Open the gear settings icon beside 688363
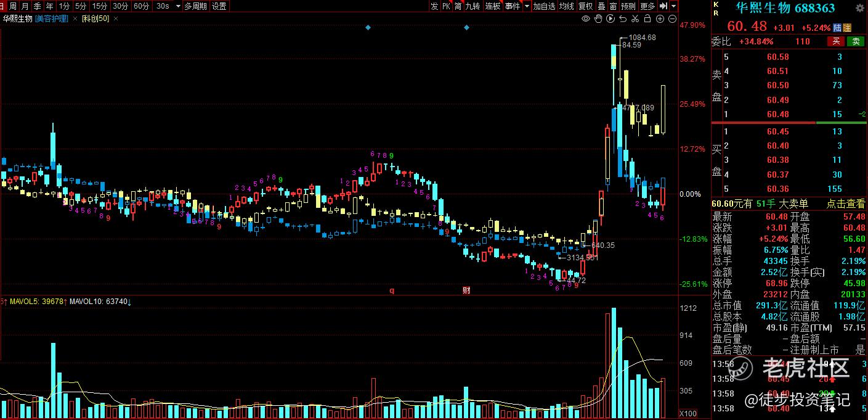868x420 pixels. (859, 8)
